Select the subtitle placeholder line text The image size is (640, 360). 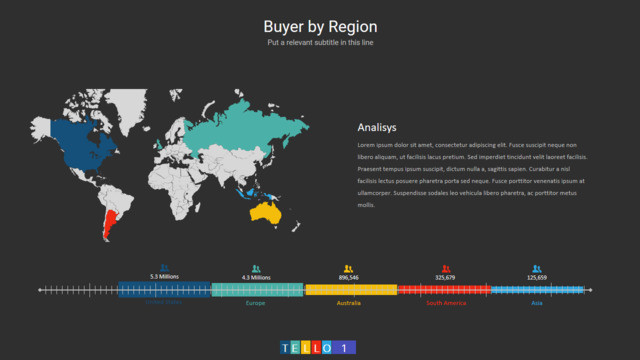pos(320,42)
